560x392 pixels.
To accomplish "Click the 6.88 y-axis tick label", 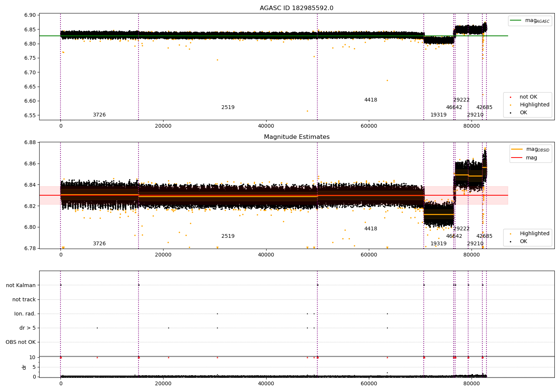I will pos(30,142).
